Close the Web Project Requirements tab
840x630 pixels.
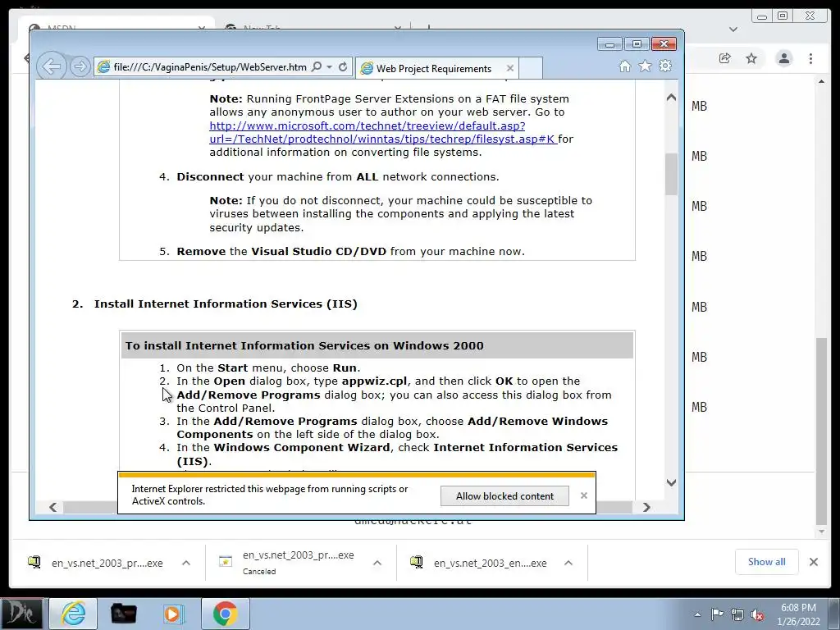510,68
